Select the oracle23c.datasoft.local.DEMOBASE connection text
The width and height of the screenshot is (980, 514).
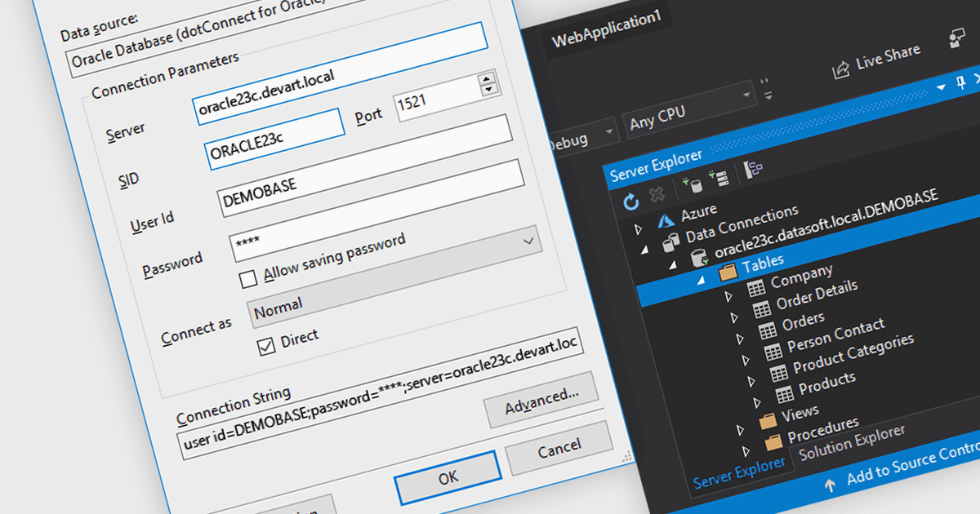(826, 225)
